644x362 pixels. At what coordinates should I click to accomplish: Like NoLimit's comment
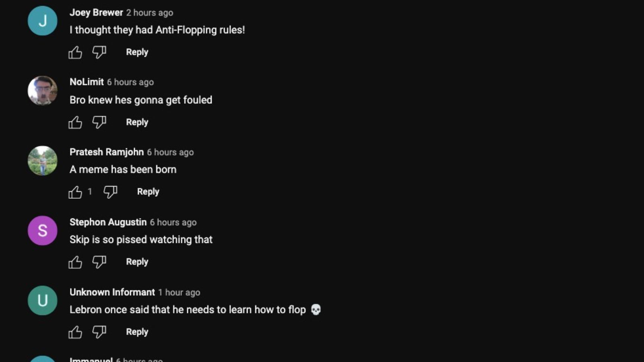pos(75,122)
